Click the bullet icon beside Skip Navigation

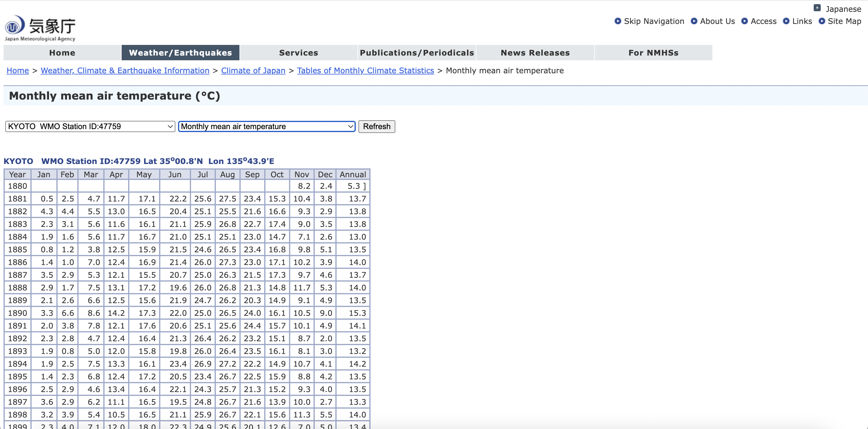pyautogui.click(x=618, y=21)
